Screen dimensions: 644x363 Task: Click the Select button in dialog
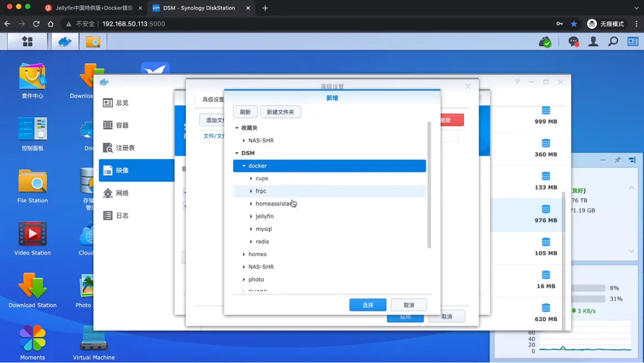pos(368,305)
